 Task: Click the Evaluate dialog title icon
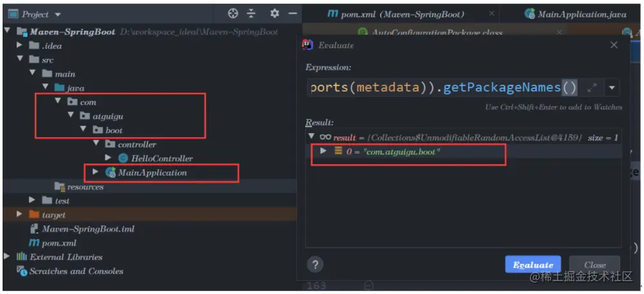click(307, 44)
